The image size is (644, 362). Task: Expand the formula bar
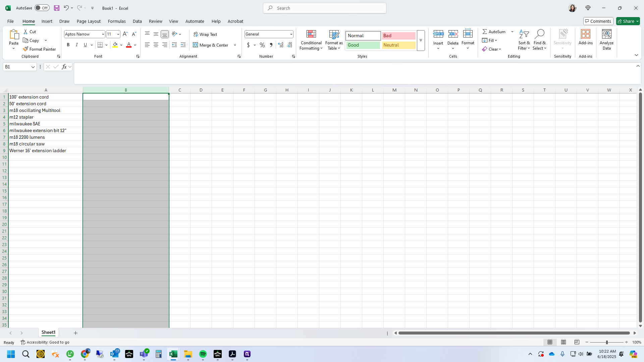click(638, 66)
